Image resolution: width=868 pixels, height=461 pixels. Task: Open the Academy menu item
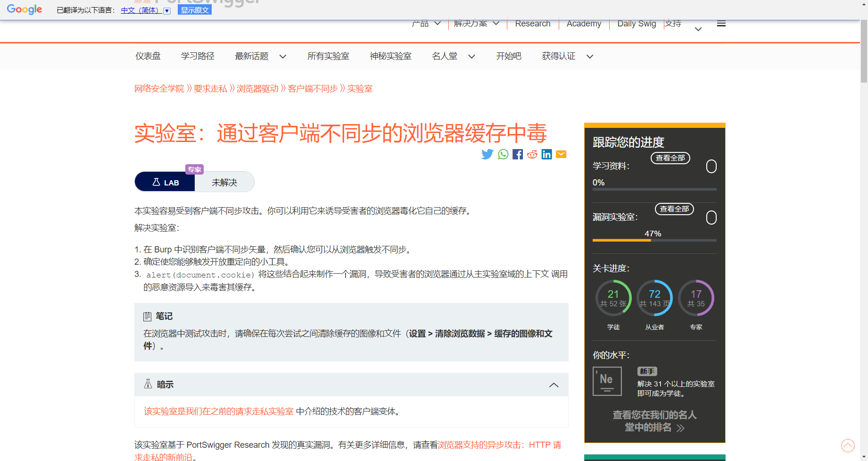click(x=584, y=24)
